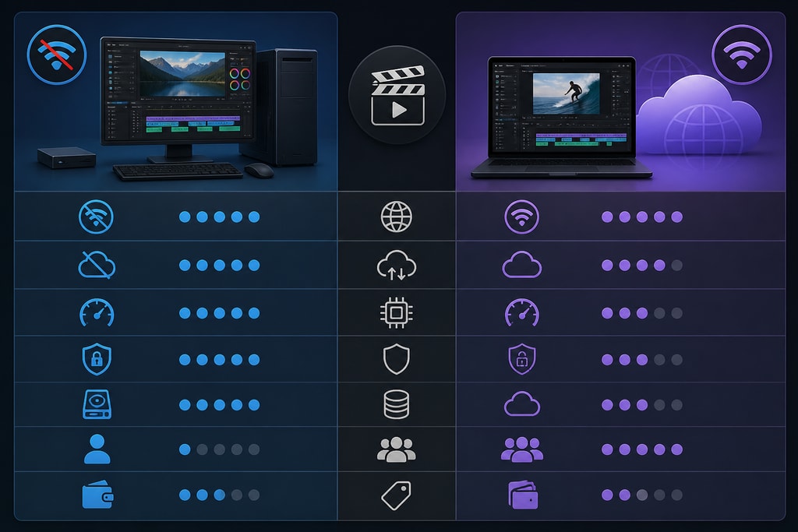798x532 pixels.
Task: Click the small purple Wi-Fi row icon
Action: pyautogui.click(x=521, y=217)
